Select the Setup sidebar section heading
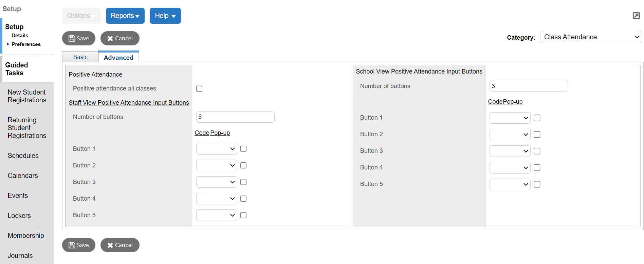The height and width of the screenshot is (264, 644). point(14,27)
